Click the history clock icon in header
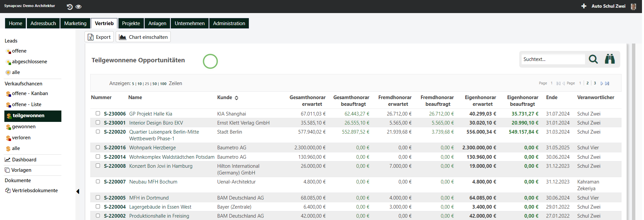 [69, 7]
